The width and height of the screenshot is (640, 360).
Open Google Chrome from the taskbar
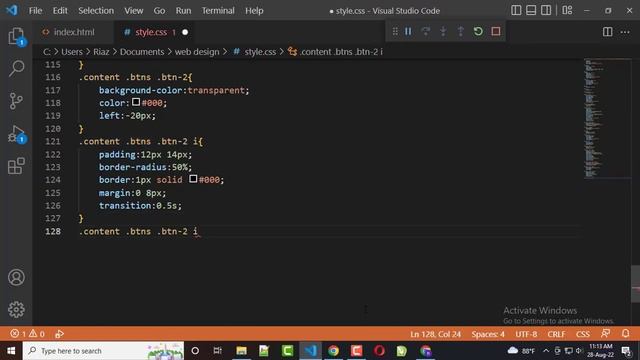coord(333,351)
